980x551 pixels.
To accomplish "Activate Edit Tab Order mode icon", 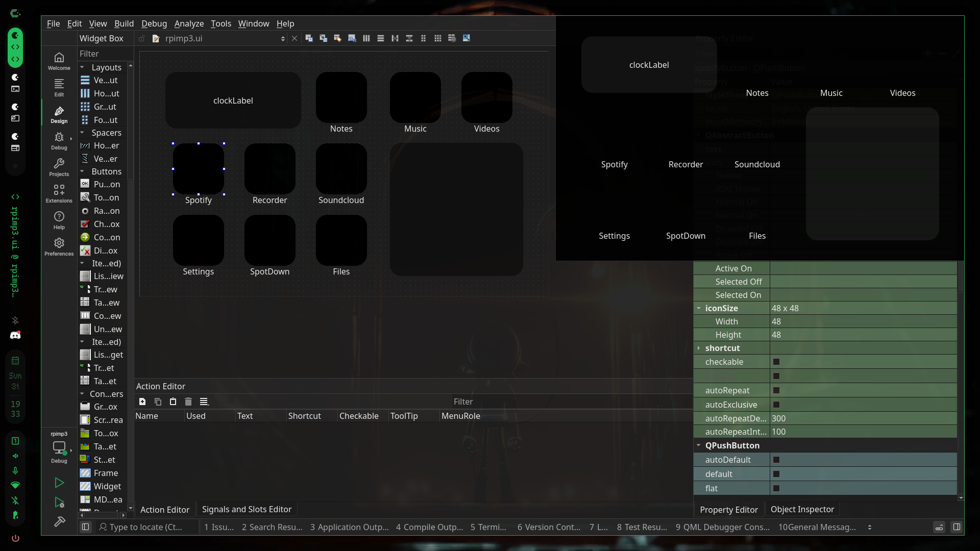I will pos(352,38).
